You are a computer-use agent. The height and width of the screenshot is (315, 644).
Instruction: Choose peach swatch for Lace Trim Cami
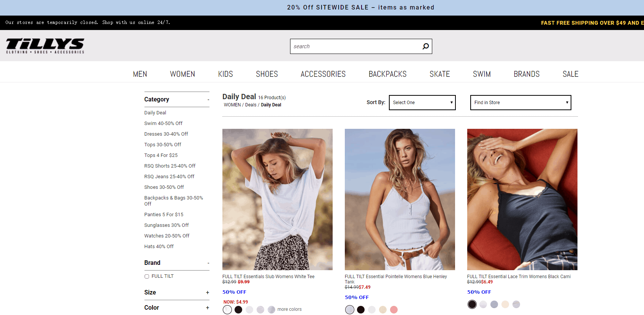click(505, 304)
